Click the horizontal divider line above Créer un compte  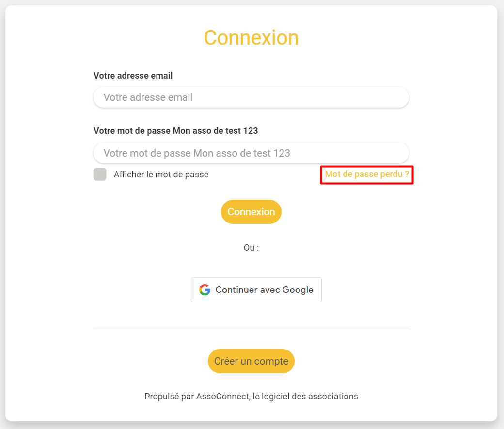[x=251, y=328]
